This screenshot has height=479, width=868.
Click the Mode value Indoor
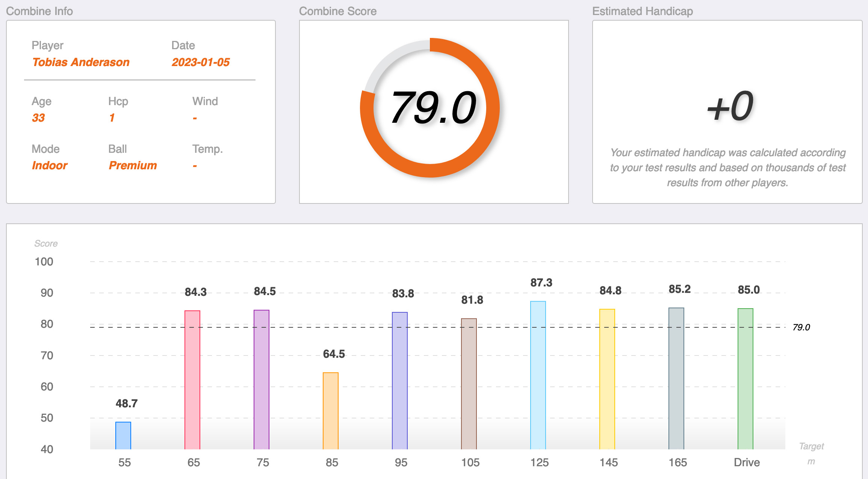coord(50,165)
